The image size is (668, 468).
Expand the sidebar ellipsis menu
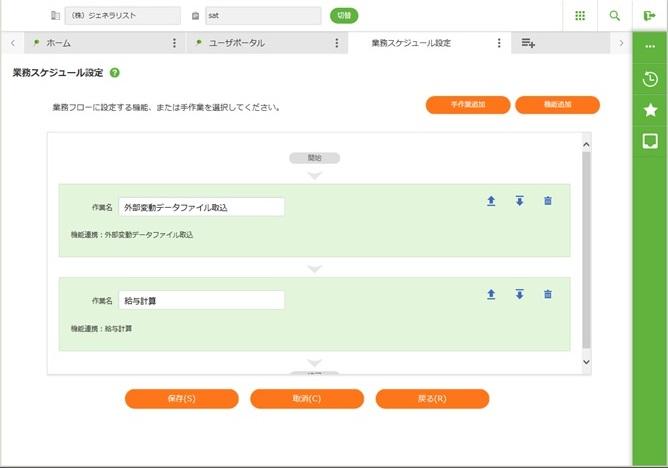pyautogui.click(x=650, y=47)
